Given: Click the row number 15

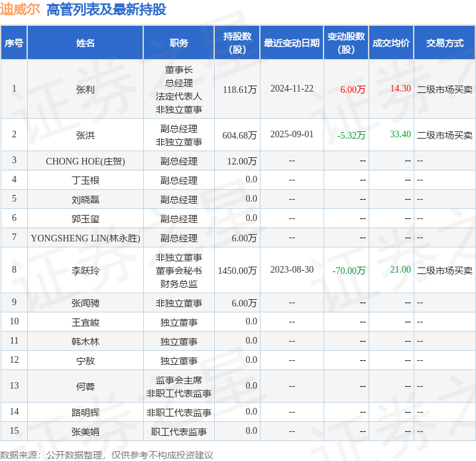Looking at the screenshot, I should [x=15, y=430].
